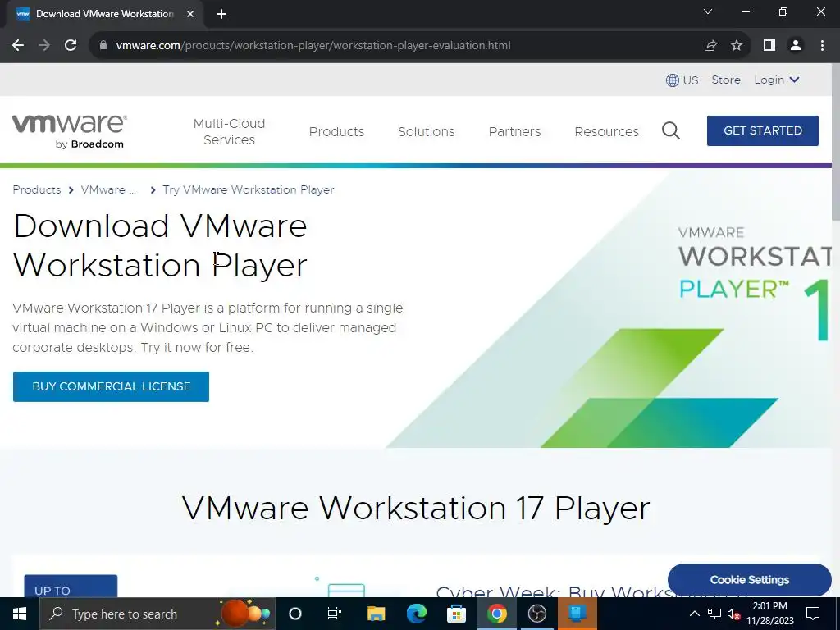
Task: Click the page vertical scrollbar thumb
Action: (x=836, y=141)
